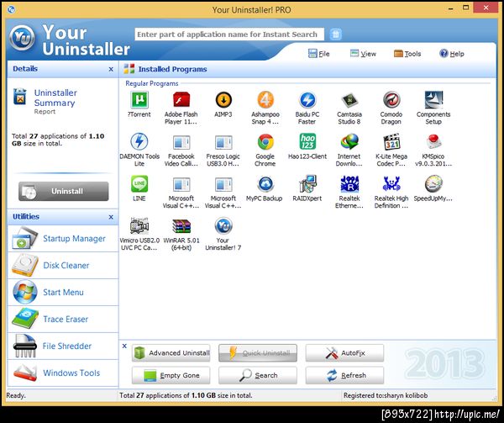
Task: Click the Empty Gone button
Action: pos(171,375)
